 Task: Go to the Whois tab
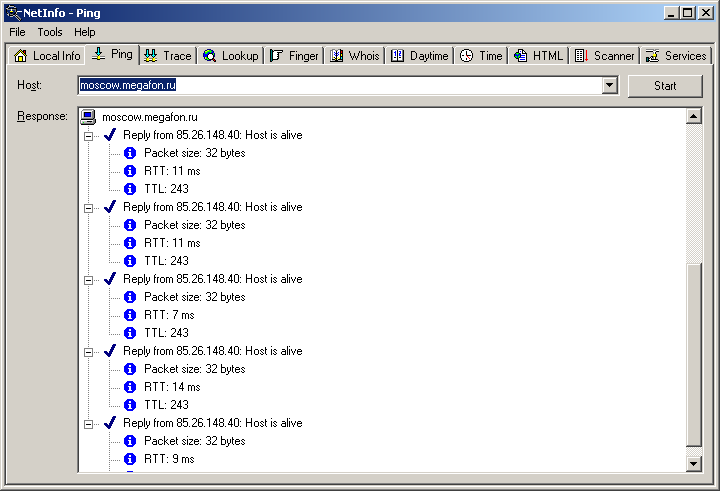click(x=355, y=56)
